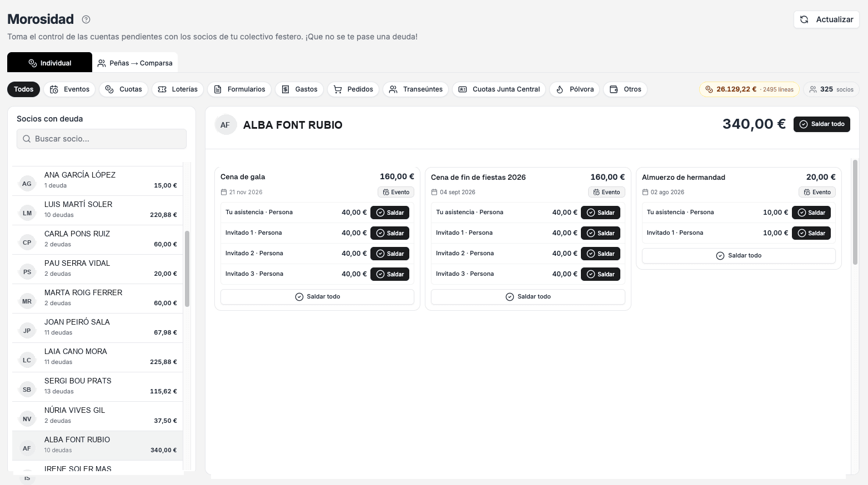This screenshot has height=485, width=868.
Task: Click the members list scrollbar
Action: pos(187,269)
